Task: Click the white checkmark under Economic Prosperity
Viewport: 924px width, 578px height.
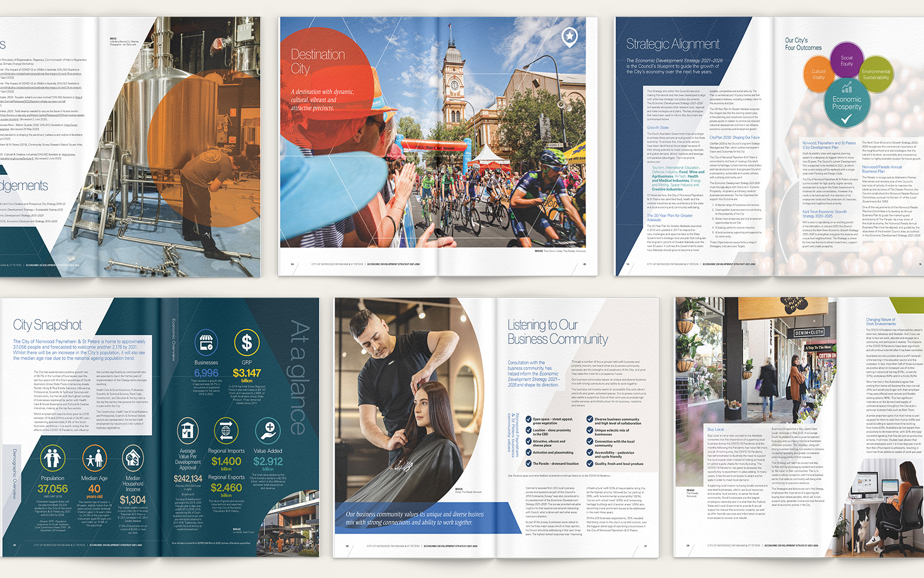Action: (x=846, y=119)
